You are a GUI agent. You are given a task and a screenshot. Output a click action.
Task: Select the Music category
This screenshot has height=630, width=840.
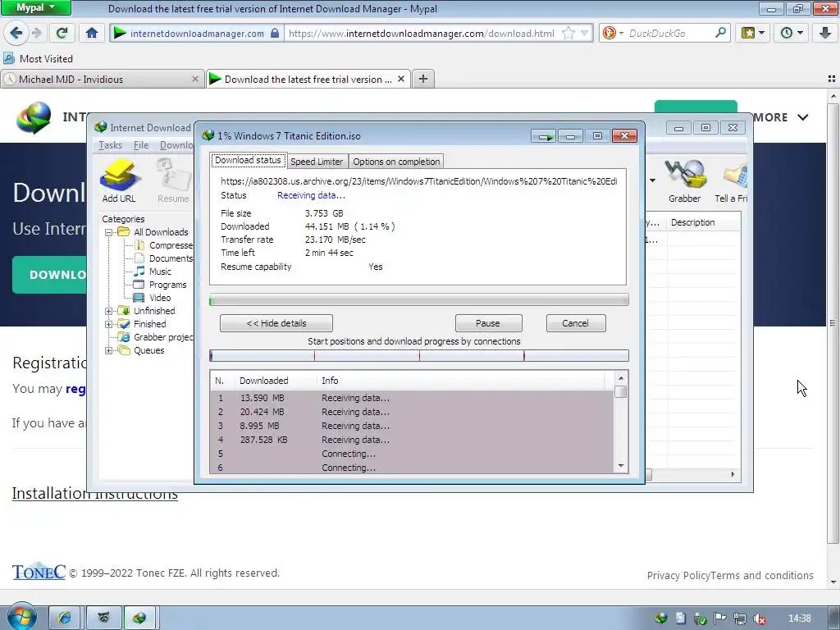point(160,272)
